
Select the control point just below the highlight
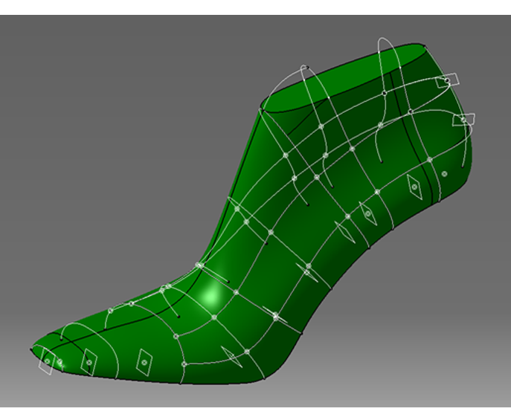[x=214, y=317]
